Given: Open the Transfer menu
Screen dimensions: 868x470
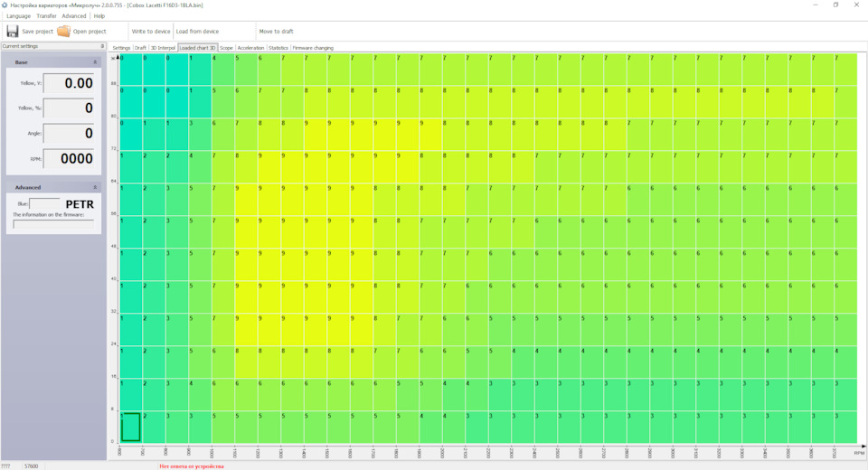Looking at the screenshot, I should (46, 15).
